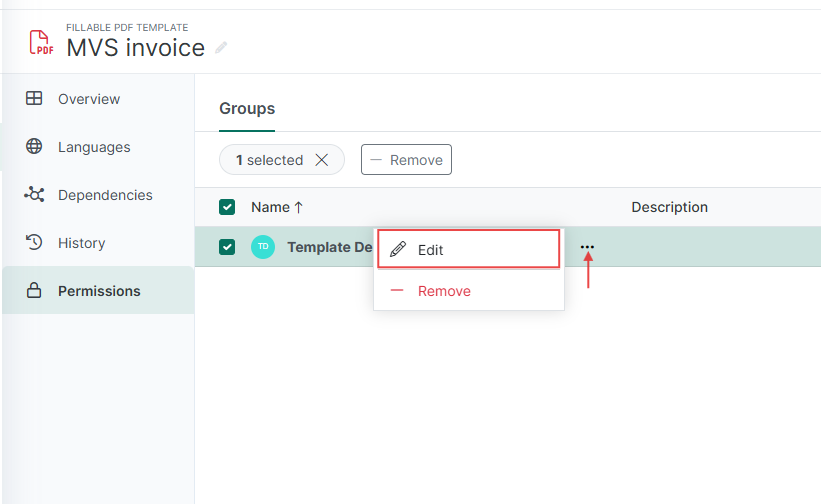
Task: Go to the History section
Action: point(81,243)
